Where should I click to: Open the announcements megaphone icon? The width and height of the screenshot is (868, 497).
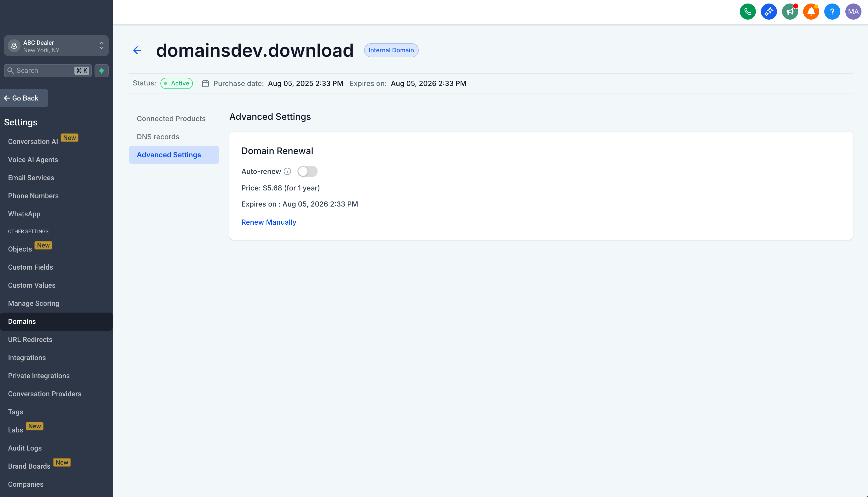coord(790,11)
